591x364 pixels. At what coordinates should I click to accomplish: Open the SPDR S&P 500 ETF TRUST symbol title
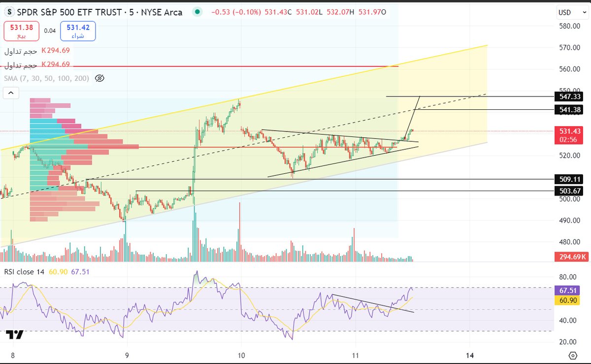tap(100, 12)
